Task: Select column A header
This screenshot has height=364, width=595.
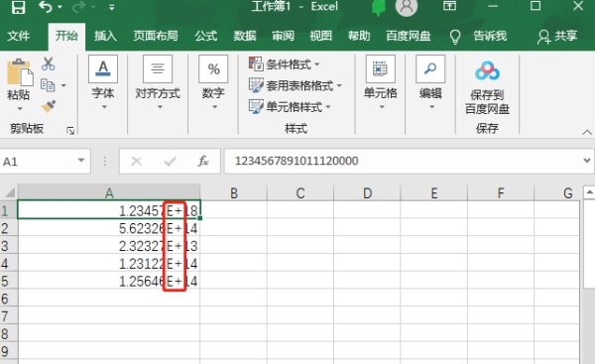Action: 109,192
